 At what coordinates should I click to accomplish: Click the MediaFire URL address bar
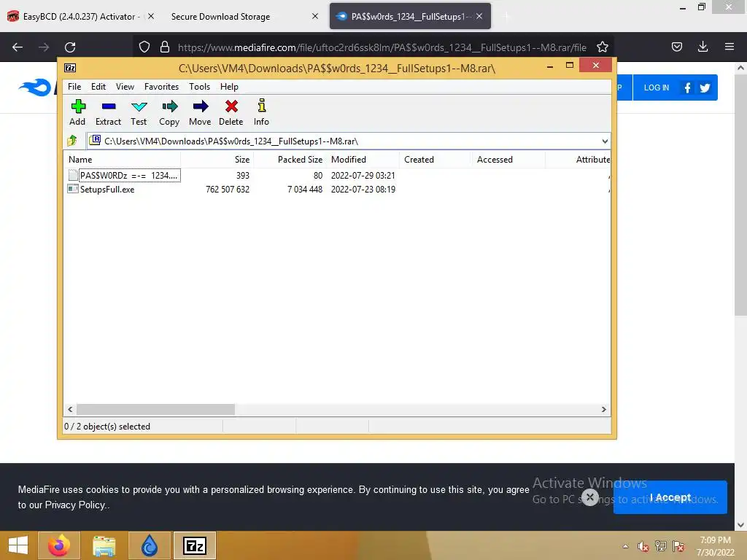(x=382, y=47)
